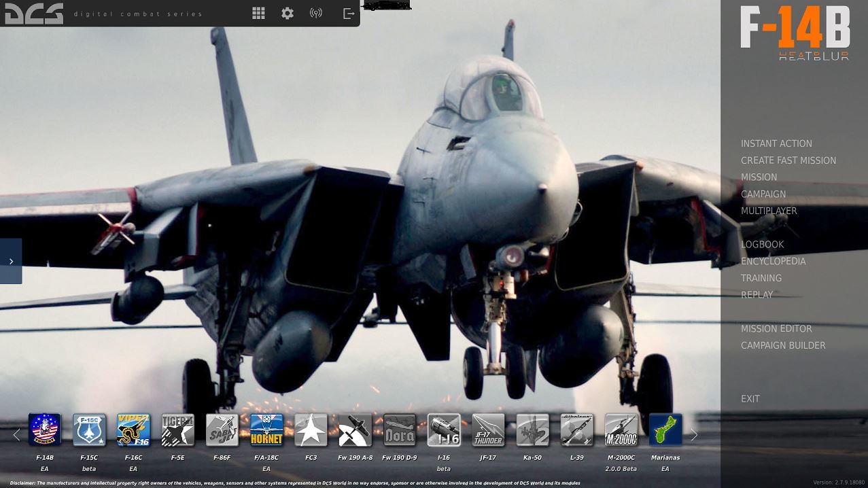Screen dimensions: 868x488
Task: Select the L-39 Albatros module icon
Action: 577,430
